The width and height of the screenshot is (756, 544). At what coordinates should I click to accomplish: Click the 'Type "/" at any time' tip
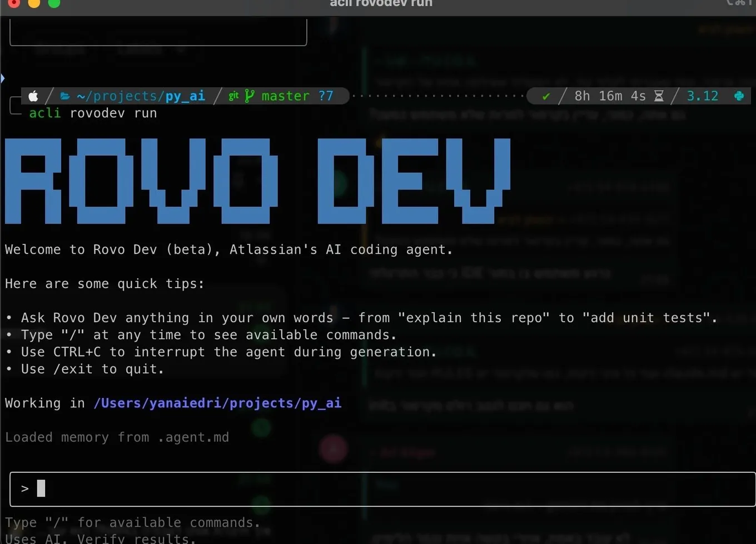[201, 335]
